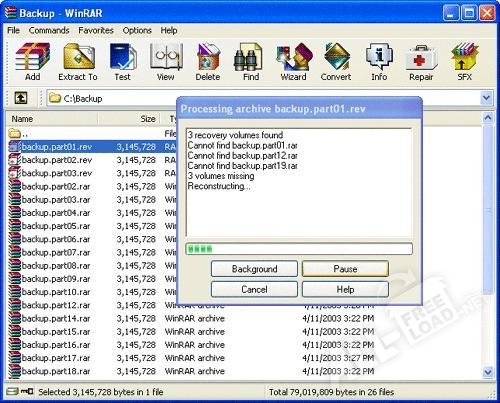Screen dimensions: 500x403
Task: Click the Repair first-aid icon
Action: (421, 62)
